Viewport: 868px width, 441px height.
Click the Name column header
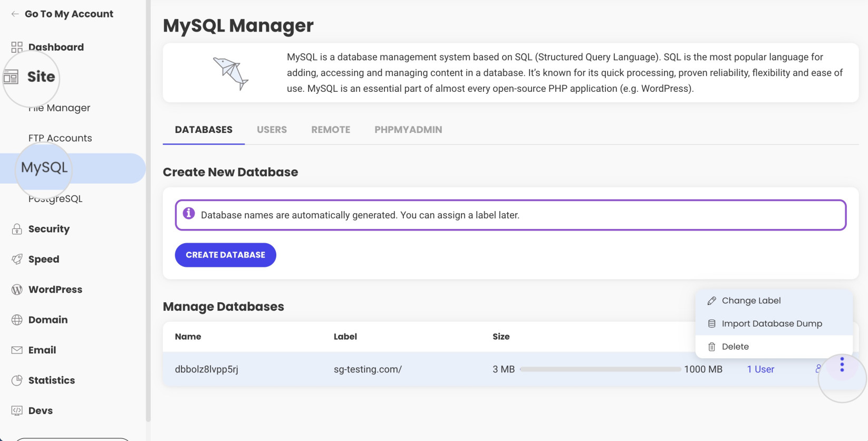[x=188, y=337]
